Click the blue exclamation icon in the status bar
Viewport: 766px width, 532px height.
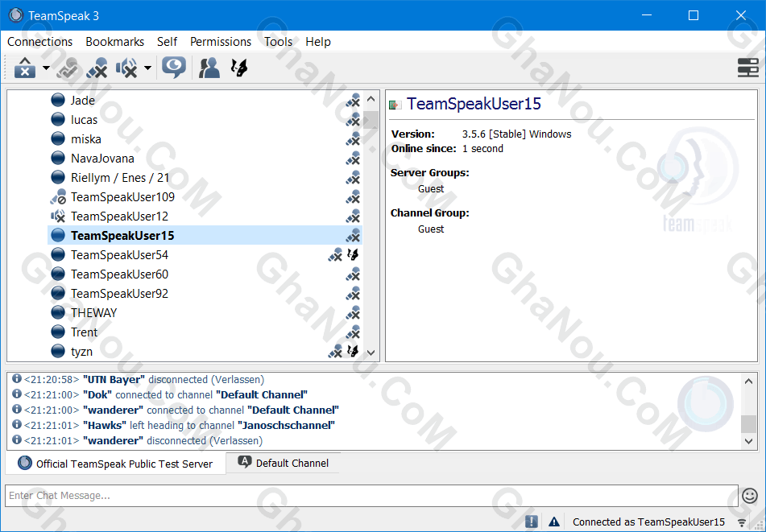(x=532, y=522)
